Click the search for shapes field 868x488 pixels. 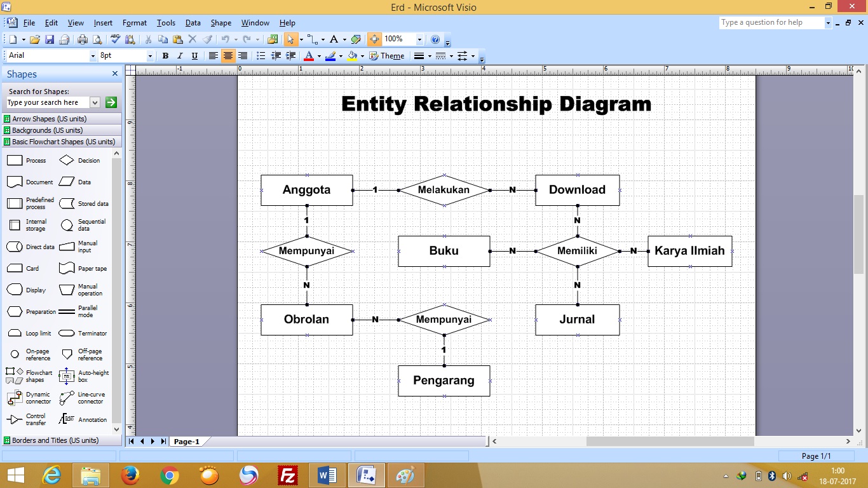coord(48,102)
